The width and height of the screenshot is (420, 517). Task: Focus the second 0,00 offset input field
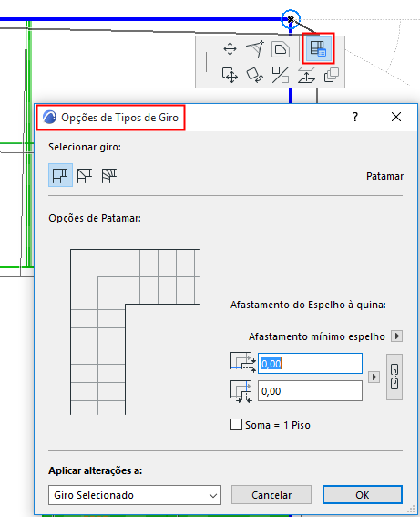pos(310,391)
